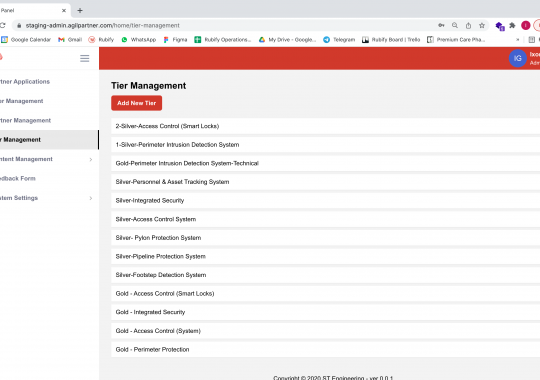Select the Gold - Integrated Security tier

pos(325,312)
